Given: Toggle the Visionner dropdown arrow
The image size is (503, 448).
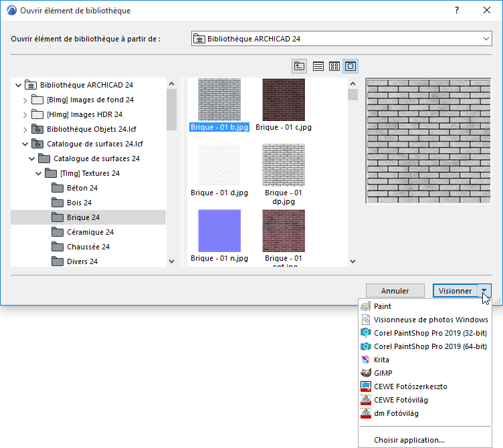Looking at the screenshot, I should point(484,291).
